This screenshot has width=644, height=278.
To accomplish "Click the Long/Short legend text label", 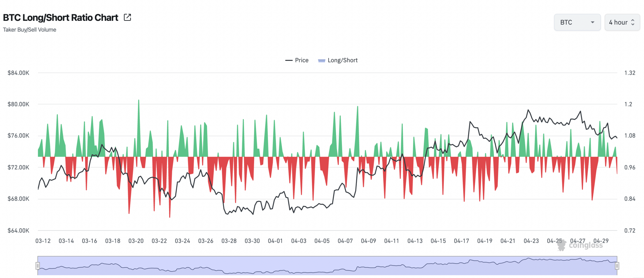I will (x=343, y=60).
